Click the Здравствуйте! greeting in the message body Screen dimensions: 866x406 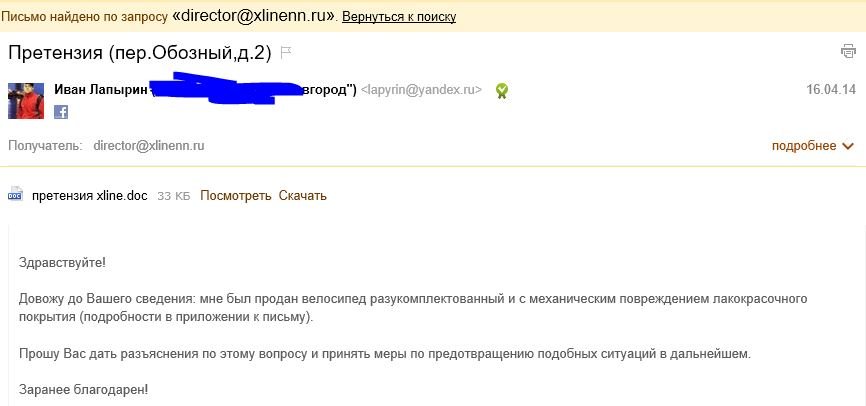[x=62, y=262]
